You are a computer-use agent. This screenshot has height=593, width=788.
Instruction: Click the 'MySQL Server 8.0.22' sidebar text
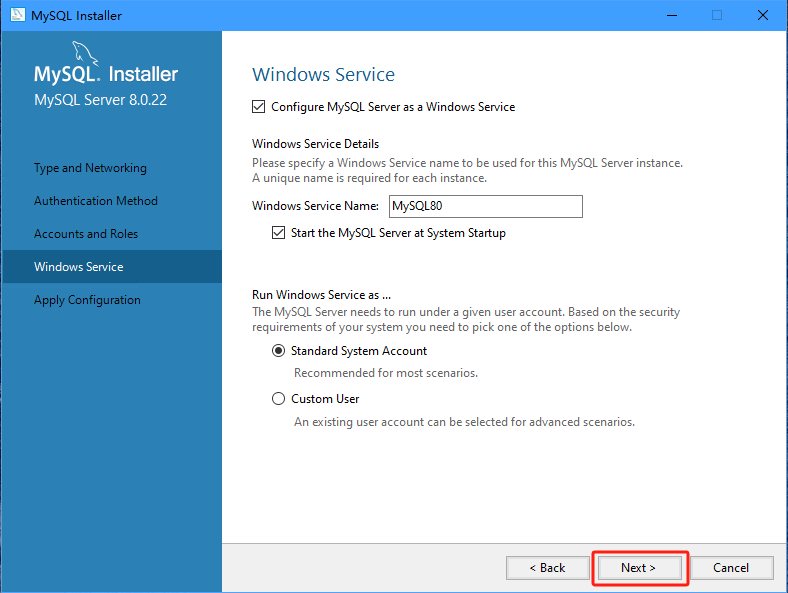coord(101,100)
